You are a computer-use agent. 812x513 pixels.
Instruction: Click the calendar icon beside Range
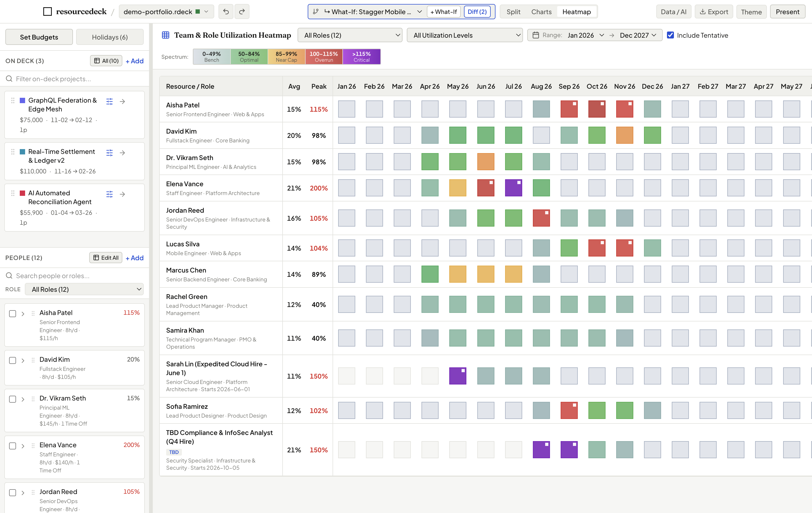click(x=536, y=35)
